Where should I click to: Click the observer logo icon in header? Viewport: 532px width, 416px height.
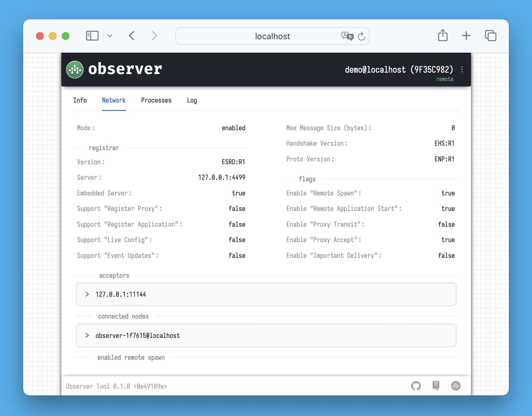click(x=75, y=69)
